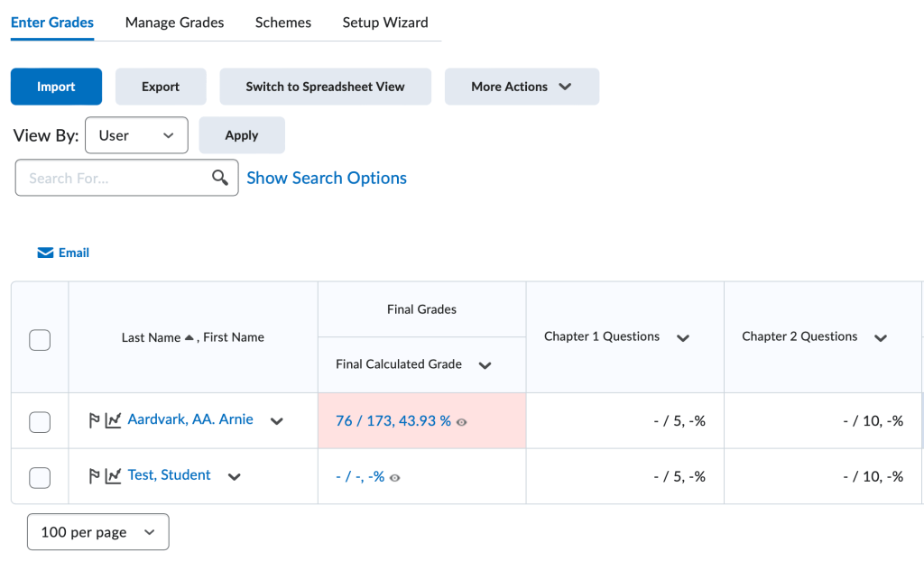
Task: Click eye icon beside Test Student's grade
Action: (x=395, y=477)
